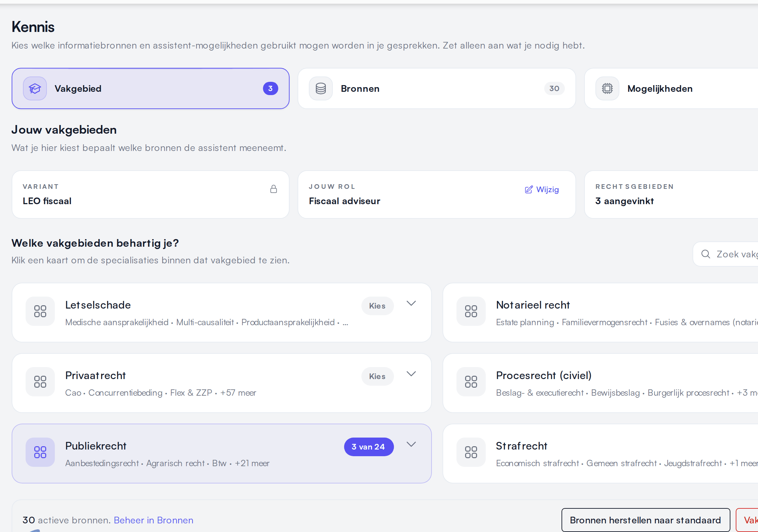Open the Mogelijkheden tab

[671, 88]
